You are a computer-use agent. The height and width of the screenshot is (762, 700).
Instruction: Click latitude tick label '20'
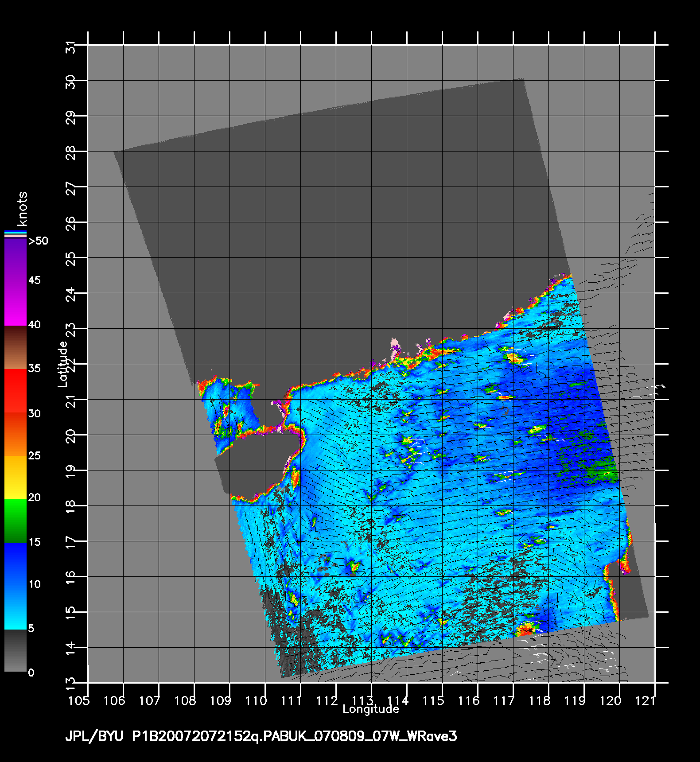71,437
